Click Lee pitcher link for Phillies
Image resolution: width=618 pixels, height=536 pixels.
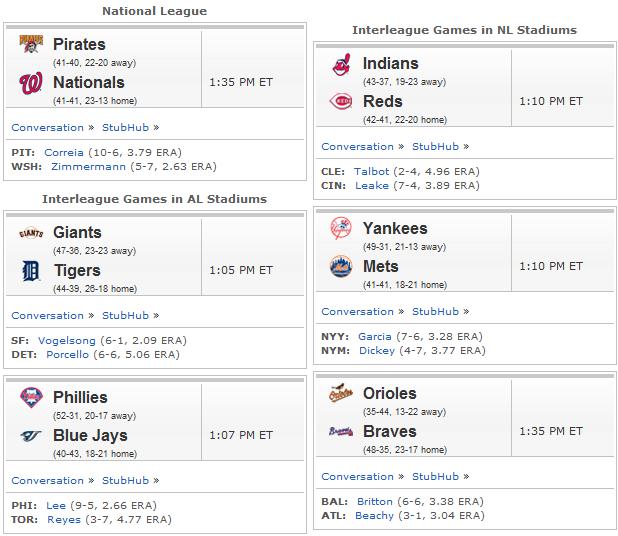point(56,506)
